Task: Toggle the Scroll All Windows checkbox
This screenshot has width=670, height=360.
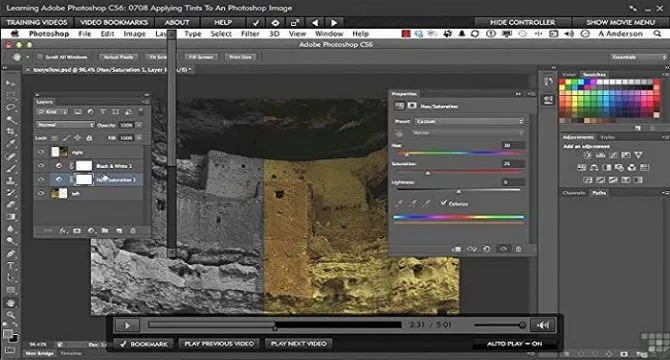Action: click(40, 57)
